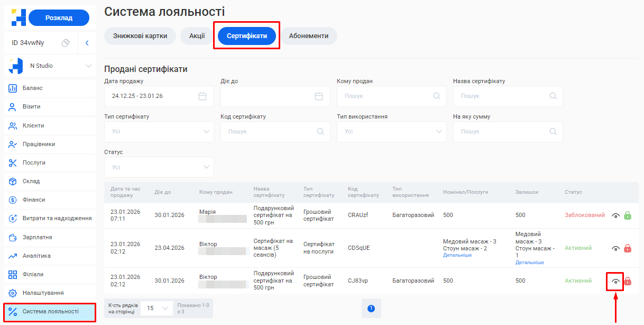
Task: Focus the Код сертифікату search field
Action: tap(270, 132)
